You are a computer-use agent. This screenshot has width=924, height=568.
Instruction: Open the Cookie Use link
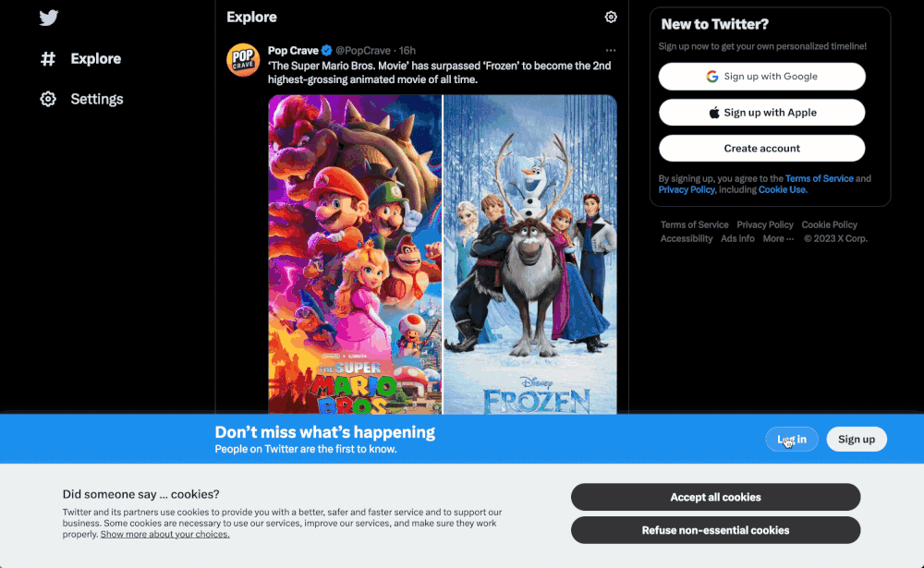(782, 189)
